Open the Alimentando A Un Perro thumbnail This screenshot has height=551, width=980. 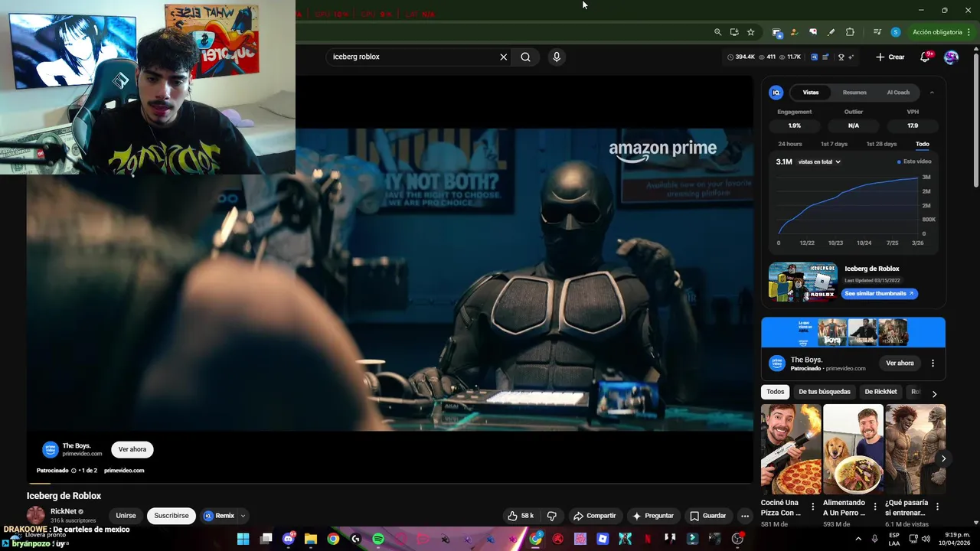coord(853,449)
